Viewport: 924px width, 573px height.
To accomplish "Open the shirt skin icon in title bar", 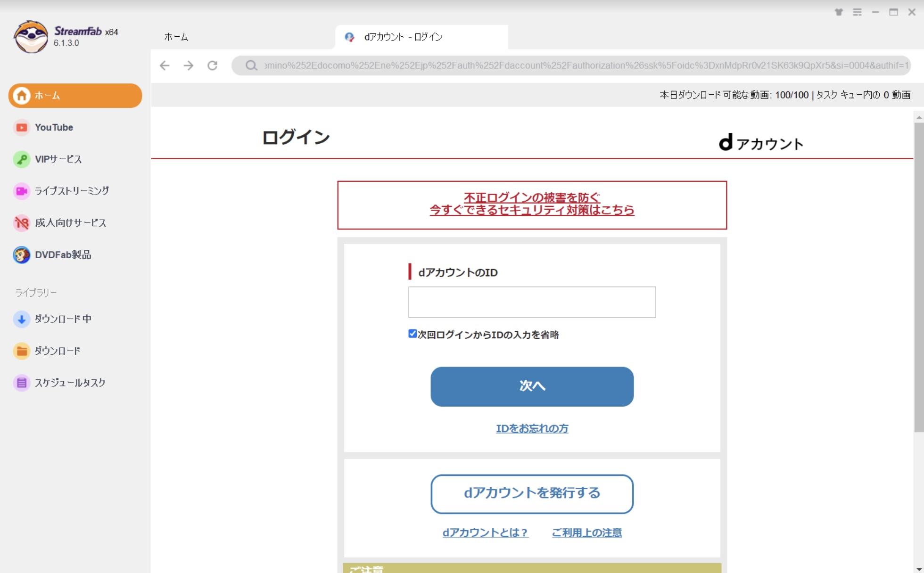I will point(839,12).
